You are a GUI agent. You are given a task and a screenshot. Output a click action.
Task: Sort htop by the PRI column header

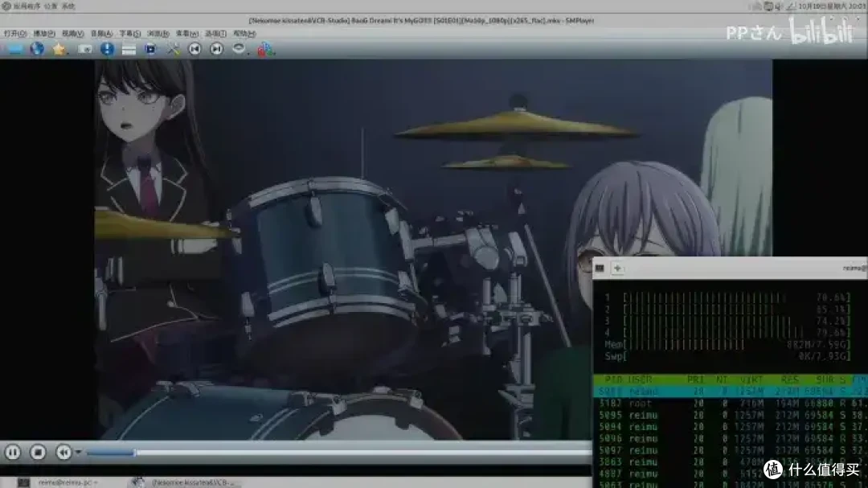695,379
